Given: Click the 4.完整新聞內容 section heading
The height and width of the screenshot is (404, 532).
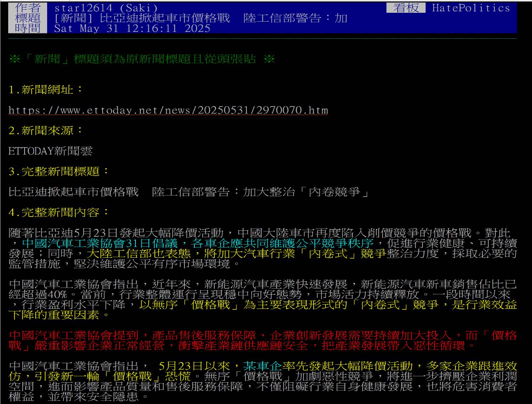Looking at the screenshot, I should click(x=59, y=212).
